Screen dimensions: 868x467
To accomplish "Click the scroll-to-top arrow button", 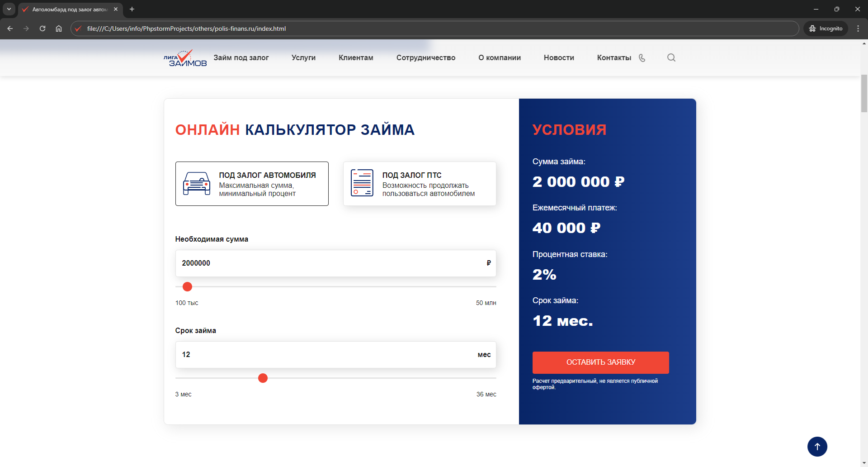I will pos(817,447).
